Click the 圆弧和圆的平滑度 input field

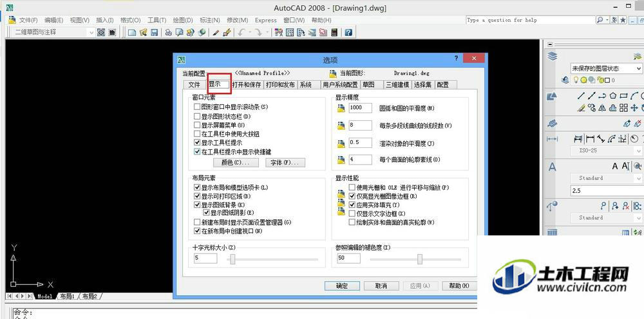360,108
